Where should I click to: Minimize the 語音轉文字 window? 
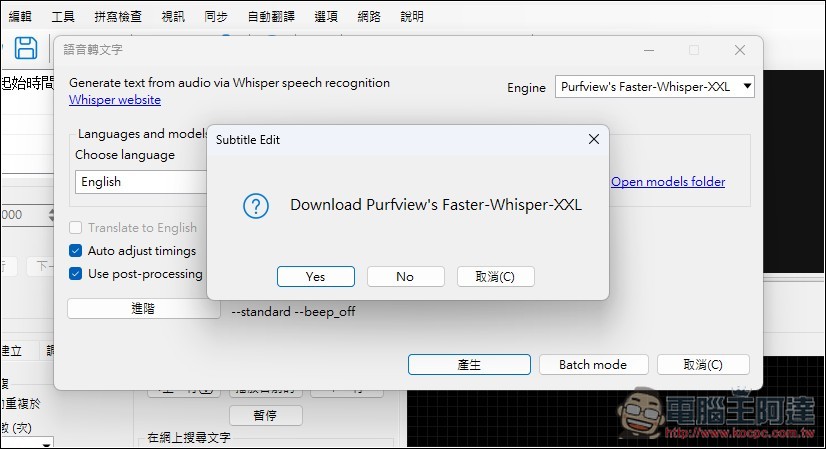pos(649,50)
